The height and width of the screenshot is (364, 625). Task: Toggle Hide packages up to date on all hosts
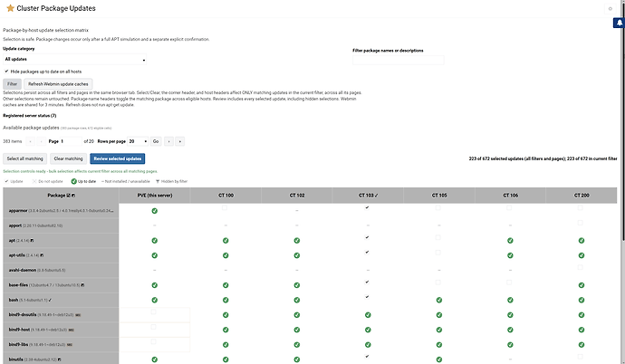click(x=6, y=72)
